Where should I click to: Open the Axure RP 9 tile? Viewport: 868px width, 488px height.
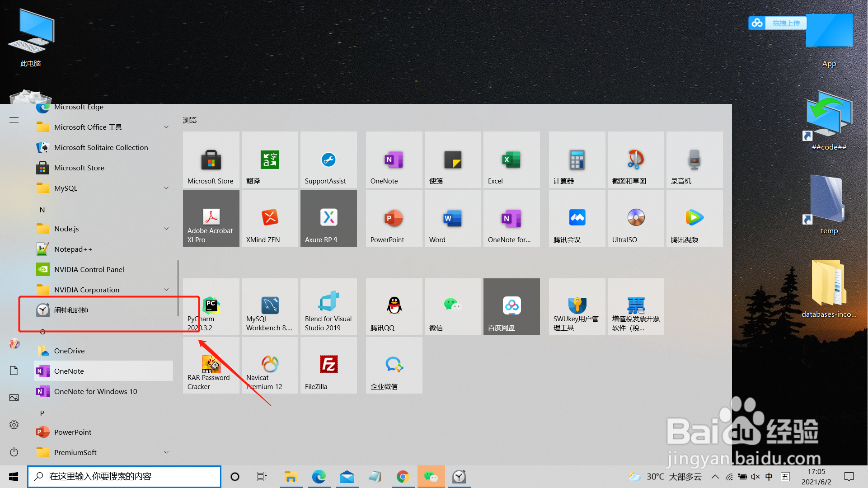[328, 218]
